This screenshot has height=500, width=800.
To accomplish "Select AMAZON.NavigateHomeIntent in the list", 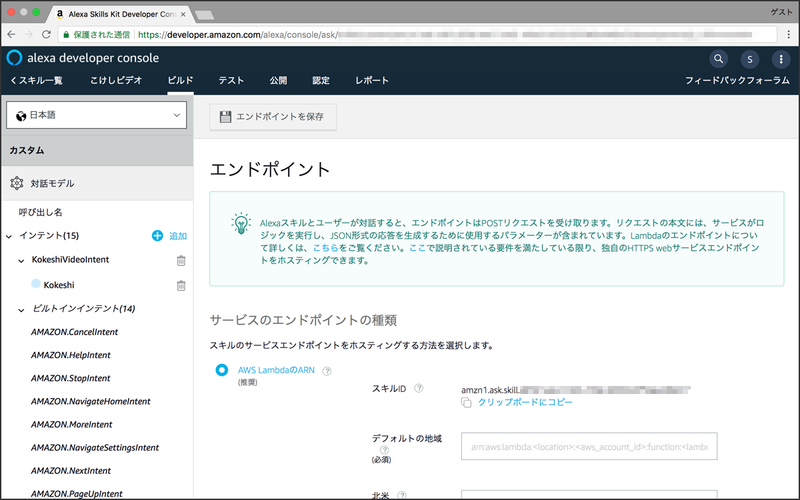I will [90, 402].
